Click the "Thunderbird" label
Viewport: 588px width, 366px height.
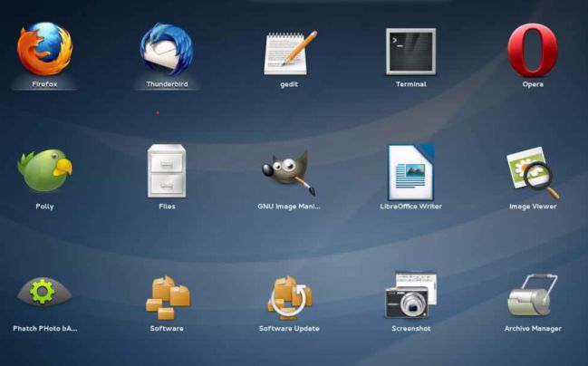pos(167,84)
